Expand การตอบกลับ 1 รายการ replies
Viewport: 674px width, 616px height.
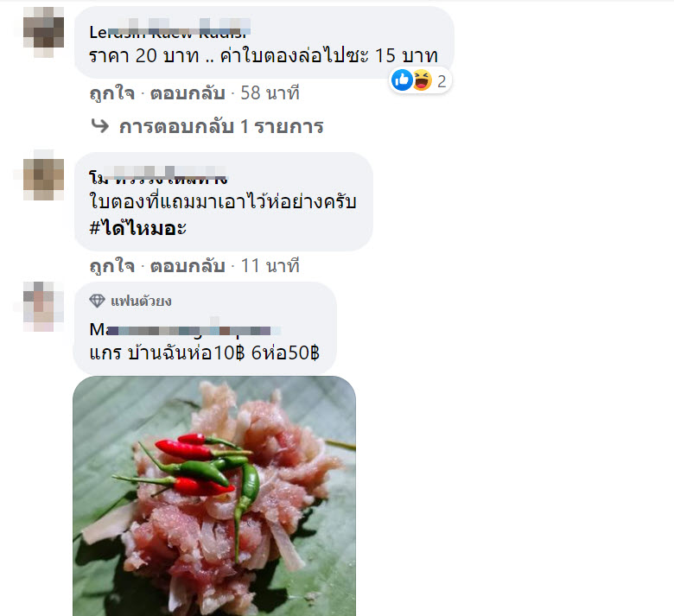[221, 126]
